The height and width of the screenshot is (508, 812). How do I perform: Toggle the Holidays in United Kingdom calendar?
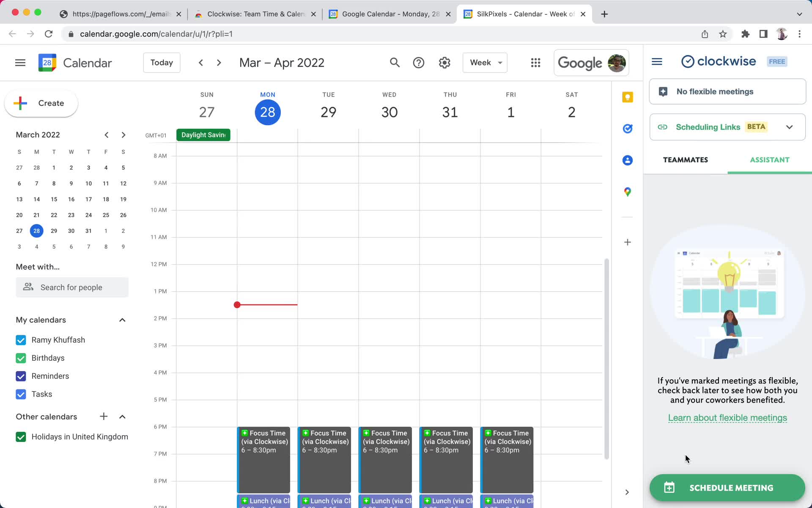click(21, 436)
